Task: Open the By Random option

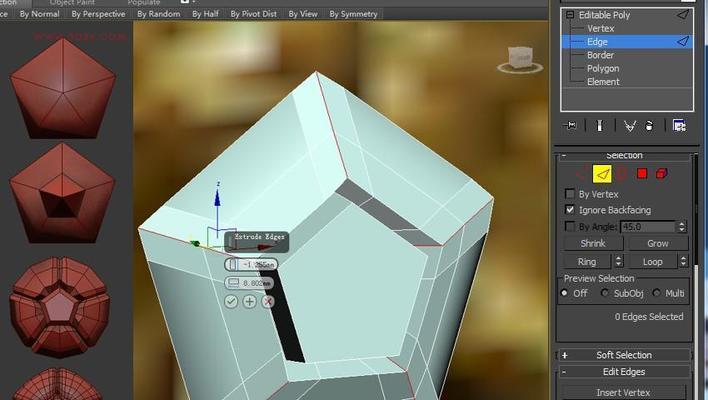Action: tap(159, 14)
